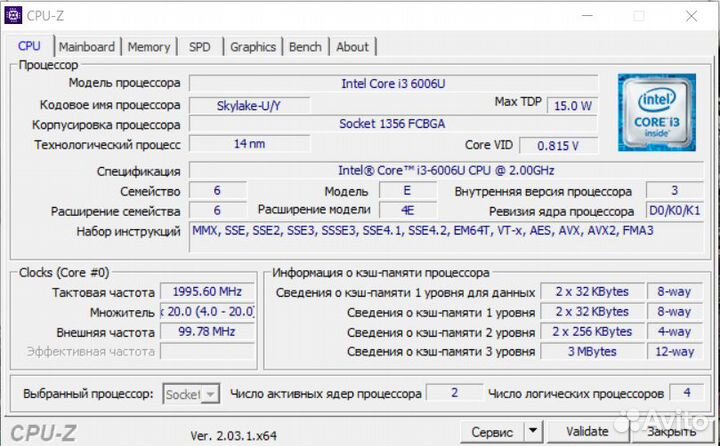Select the SPD tab
The width and height of the screenshot is (720, 446).
200,47
